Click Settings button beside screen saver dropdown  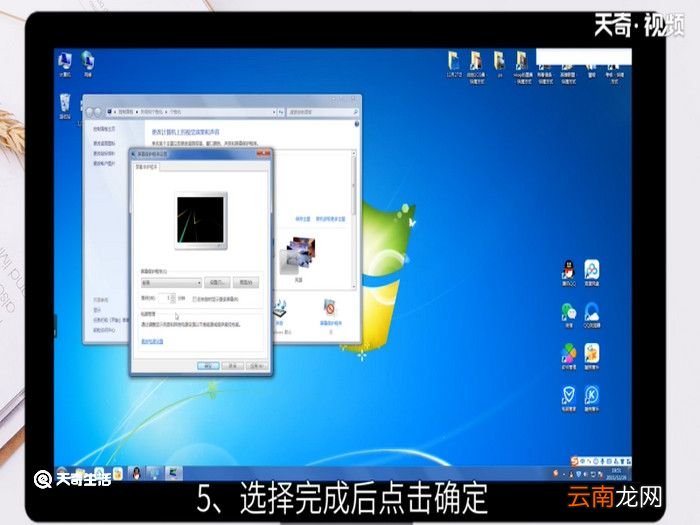point(217,283)
